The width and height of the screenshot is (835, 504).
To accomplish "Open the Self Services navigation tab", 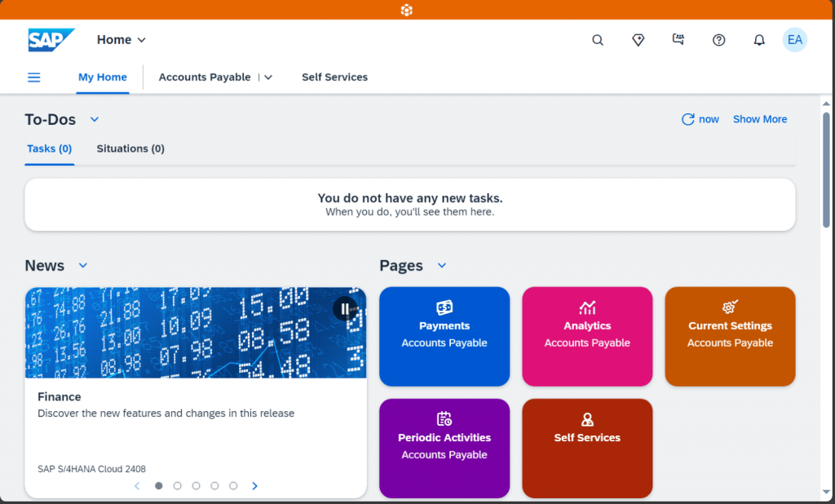I will pos(334,77).
